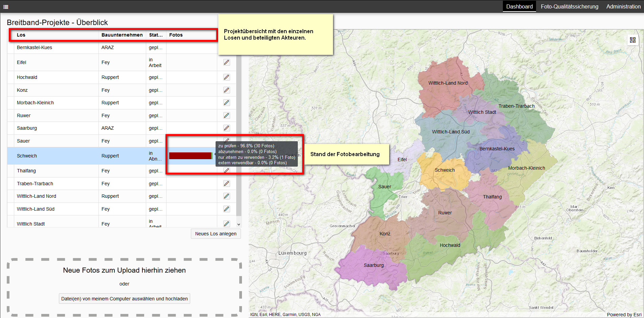Click Datei(en) von meinem Computer auswählen button

coord(125,299)
